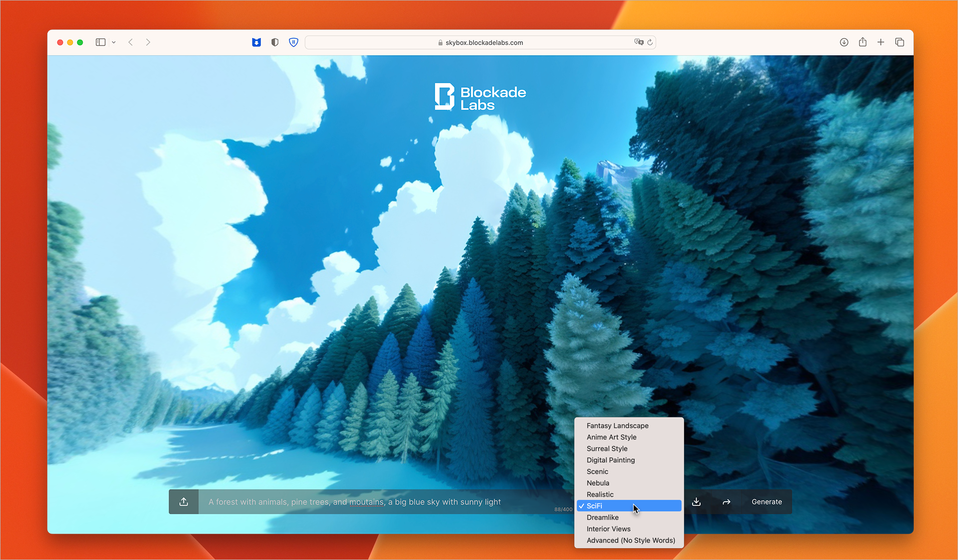Click the blue bear extension icon
Screen dimensions: 958x560
(x=256, y=42)
